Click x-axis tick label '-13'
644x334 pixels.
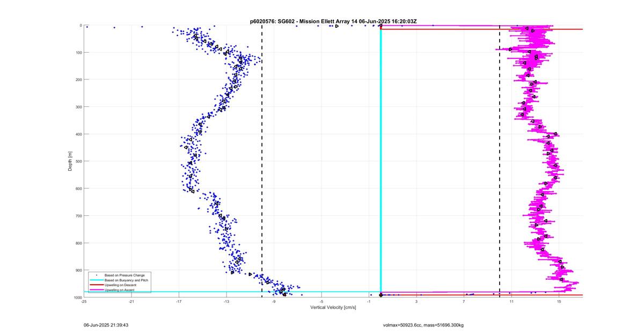[226, 302]
